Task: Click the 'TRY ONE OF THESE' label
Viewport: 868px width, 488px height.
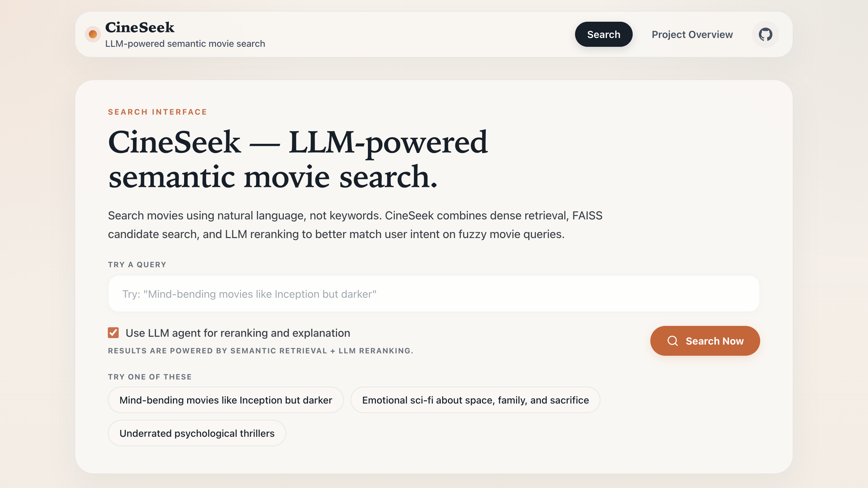Action: point(150,377)
